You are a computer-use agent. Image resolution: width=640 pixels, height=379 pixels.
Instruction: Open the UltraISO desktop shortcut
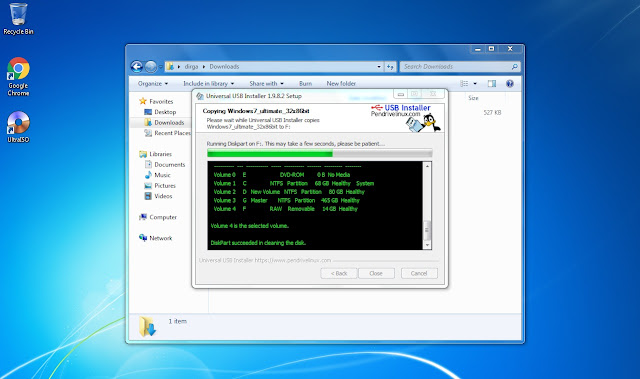[x=18, y=127]
